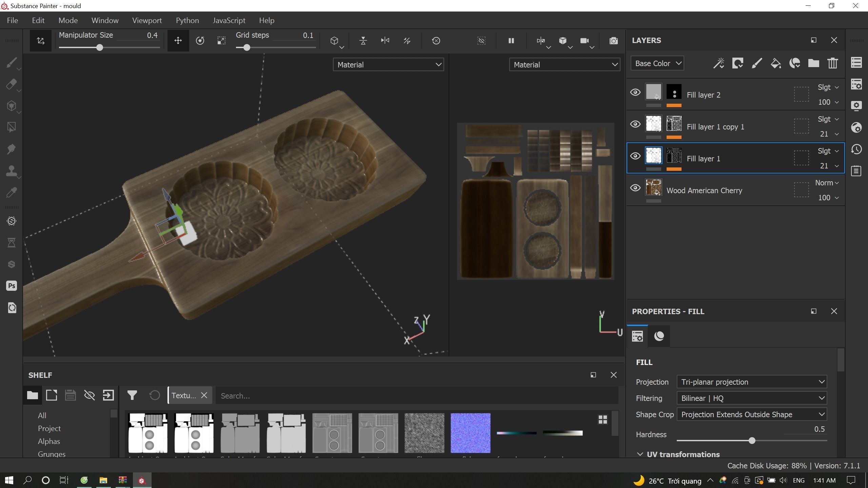Viewport: 868px width, 488px height.
Task: Reset the manipulator with reset icon
Action: coord(436,41)
